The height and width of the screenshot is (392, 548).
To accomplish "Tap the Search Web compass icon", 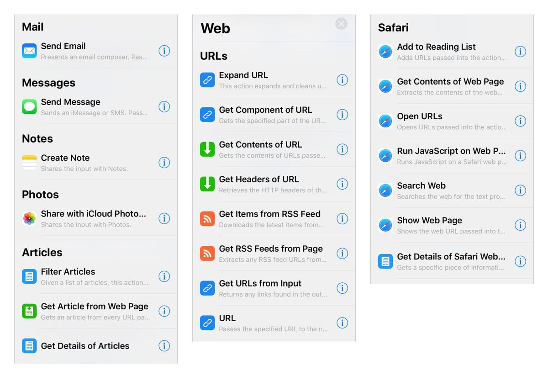I will pyautogui.click(x=385, y=191).
